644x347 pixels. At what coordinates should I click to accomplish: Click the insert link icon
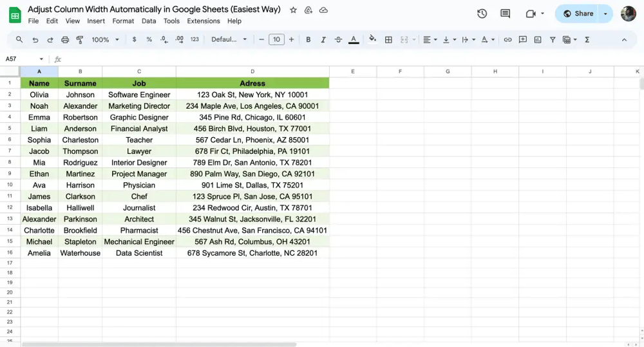507,40
